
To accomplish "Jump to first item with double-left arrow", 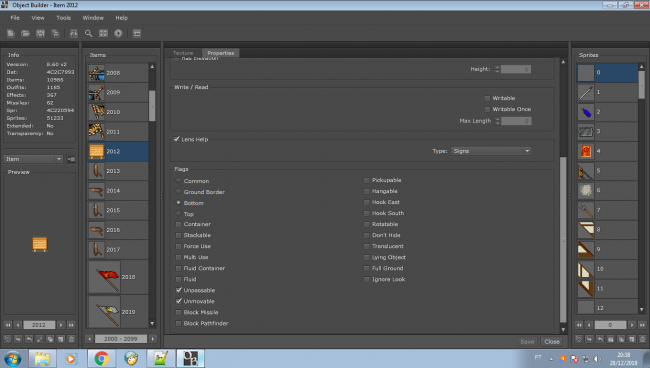I will pos(8,325).
